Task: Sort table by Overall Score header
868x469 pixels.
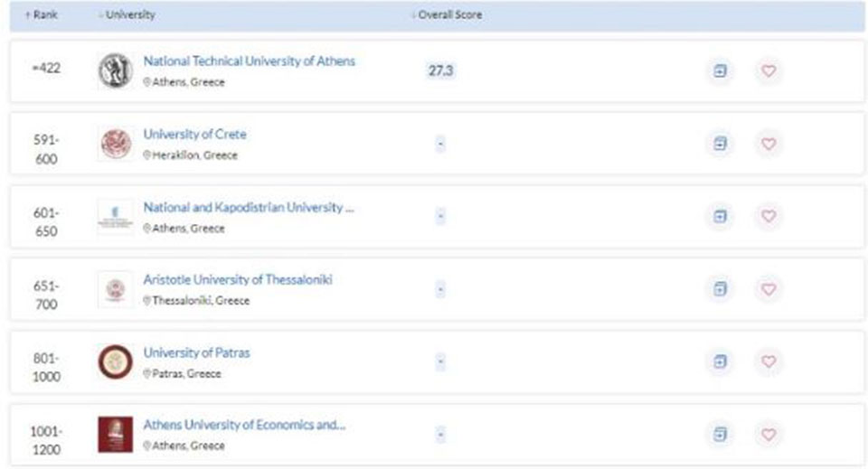Action: (448, 15)
